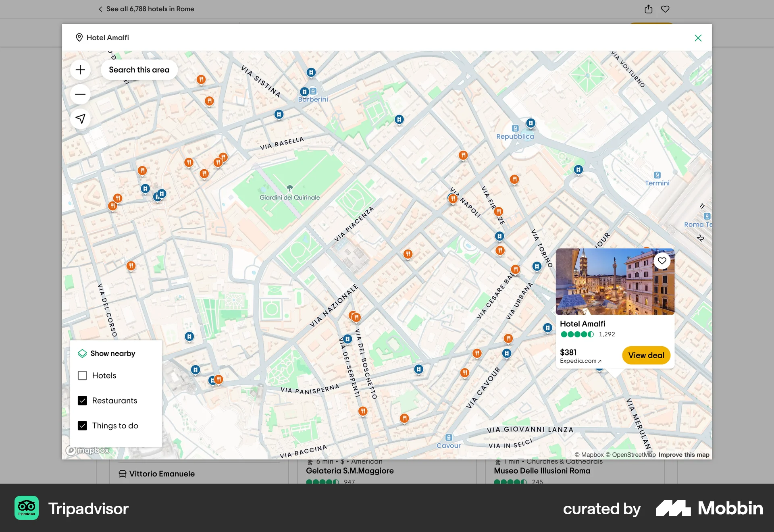Click the location pin icon beside Hotel Amalfi
The image size is (774, 532).
[80, 37]
